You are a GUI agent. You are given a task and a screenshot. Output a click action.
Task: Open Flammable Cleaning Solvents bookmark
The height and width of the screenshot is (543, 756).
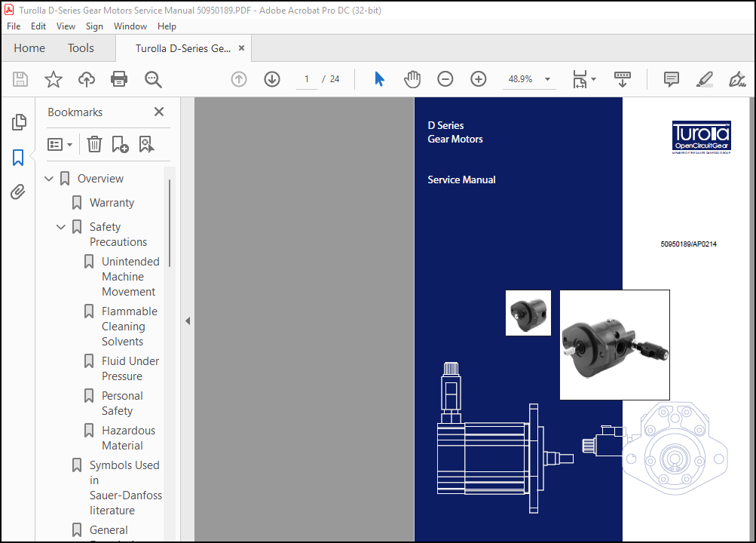coord(129,326)
